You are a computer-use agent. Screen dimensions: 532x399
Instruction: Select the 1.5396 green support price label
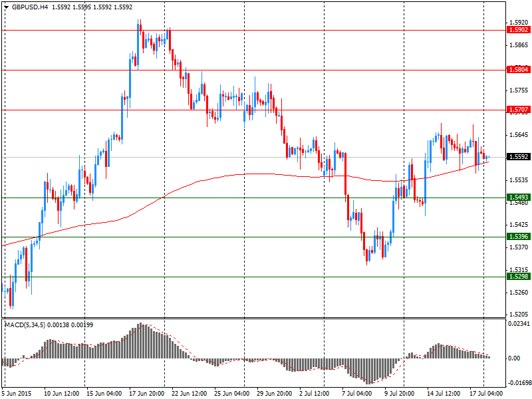pos(519,237)
